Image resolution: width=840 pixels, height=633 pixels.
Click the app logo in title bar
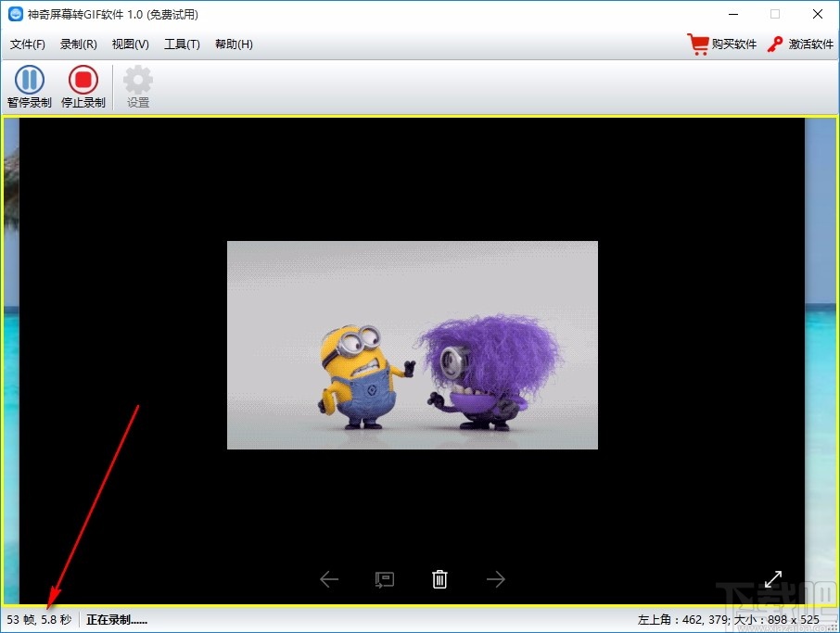click(16, 15)
